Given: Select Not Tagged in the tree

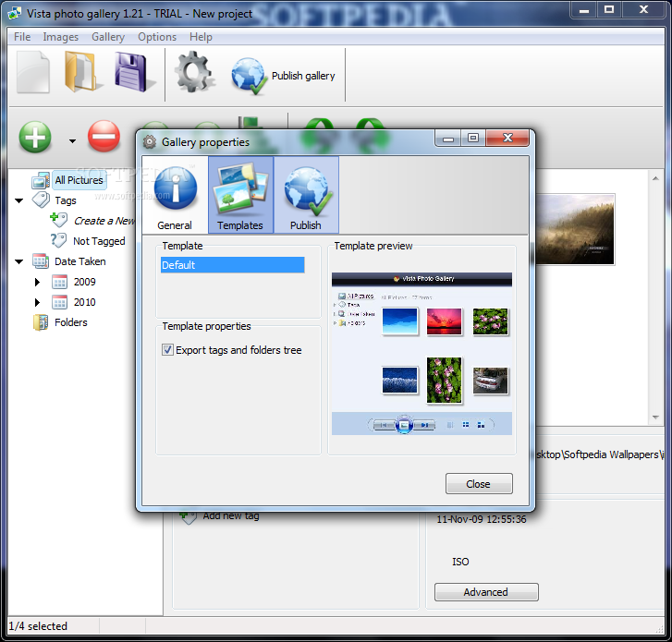Looking at the screenshot, I should coord(99,241).
